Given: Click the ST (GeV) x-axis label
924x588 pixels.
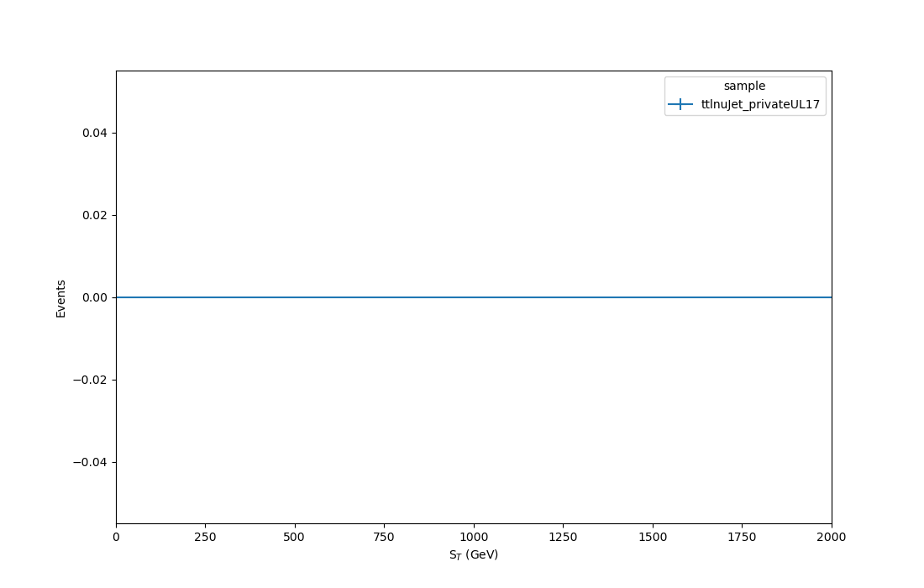Looking at the screenshot, I should (x=474, y=555).
